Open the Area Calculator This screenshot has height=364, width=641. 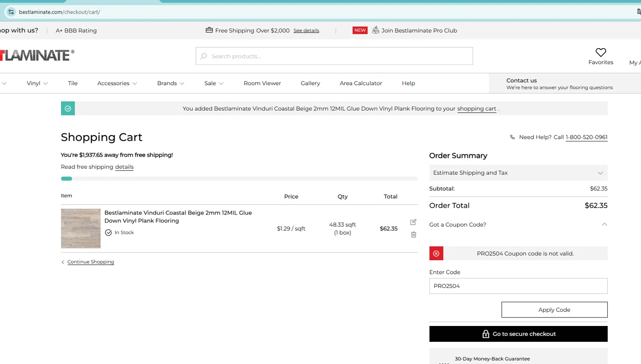[x=361, y=83]
